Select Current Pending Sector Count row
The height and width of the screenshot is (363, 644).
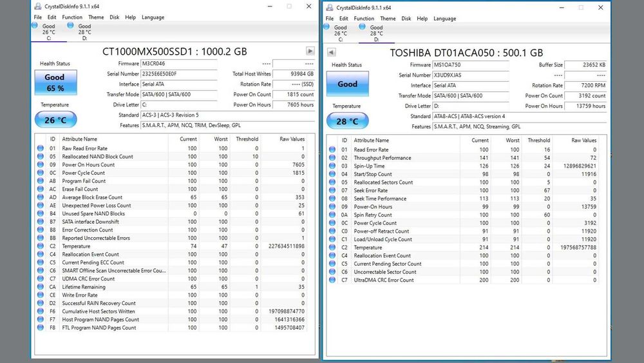(x=463, y=264)
